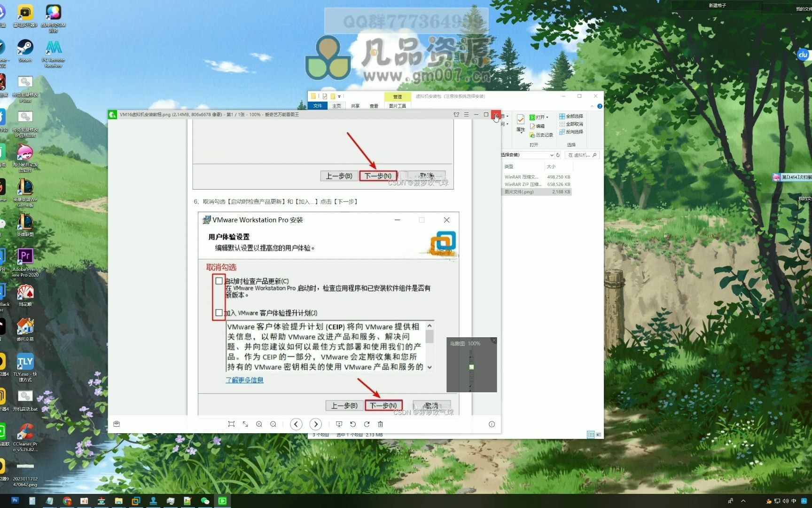This screenshot has height=508, width=812.
Task: Rotate image counterclockwise
Action: click(353, 424)
